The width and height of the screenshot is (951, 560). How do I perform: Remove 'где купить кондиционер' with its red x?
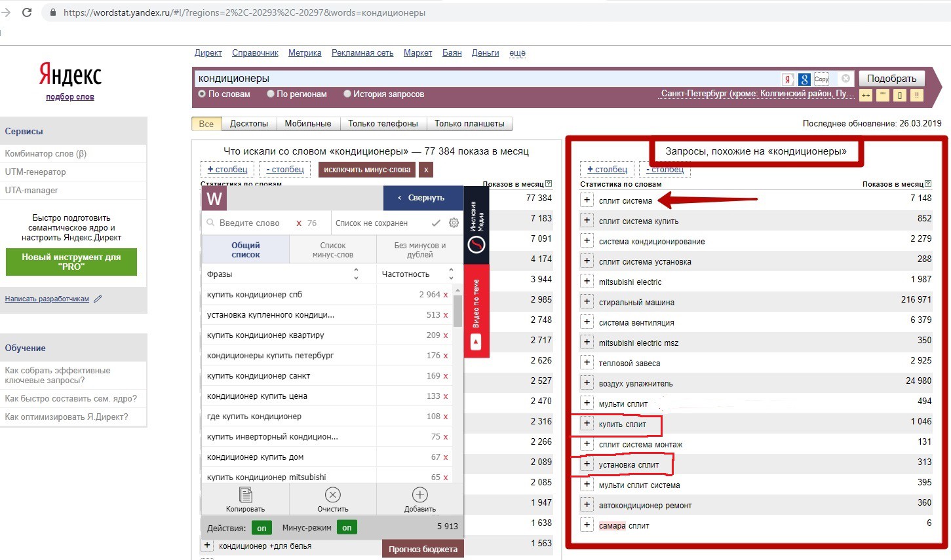coord(446,417)
